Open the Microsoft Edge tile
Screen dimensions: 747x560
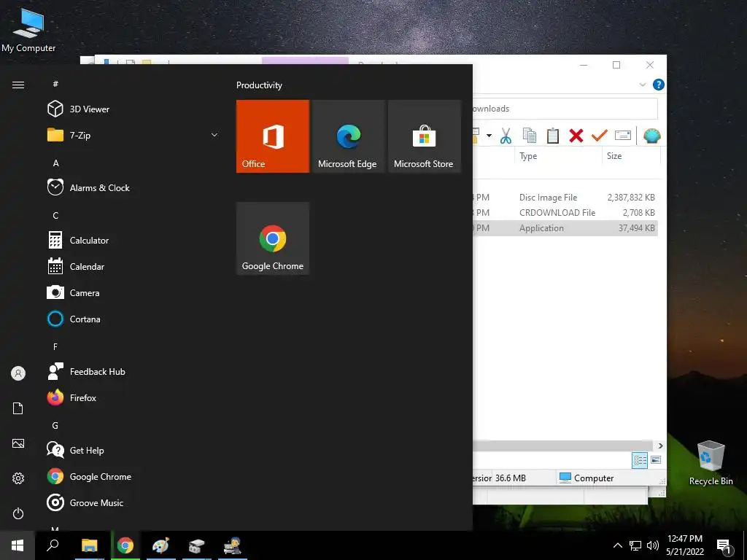(x=348, y=136)
